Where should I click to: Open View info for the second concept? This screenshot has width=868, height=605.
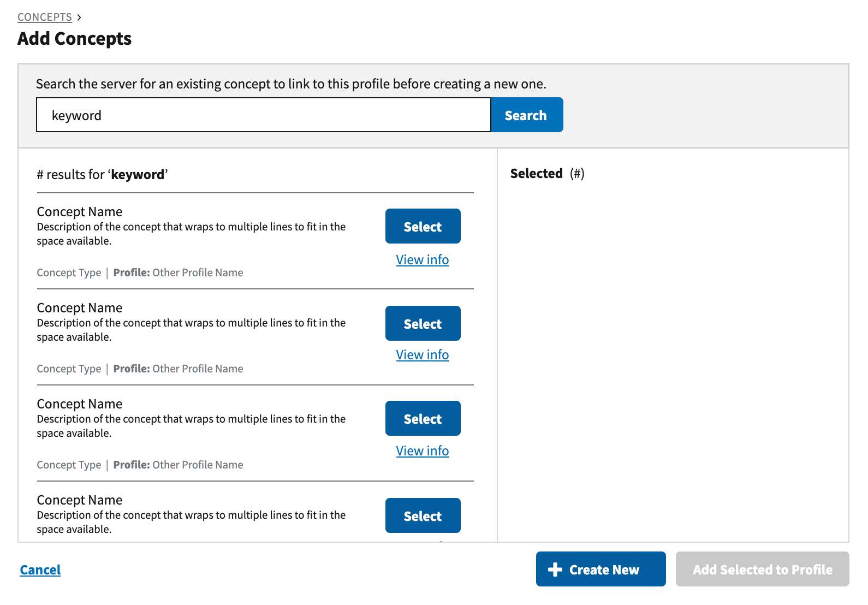(422, 355)
